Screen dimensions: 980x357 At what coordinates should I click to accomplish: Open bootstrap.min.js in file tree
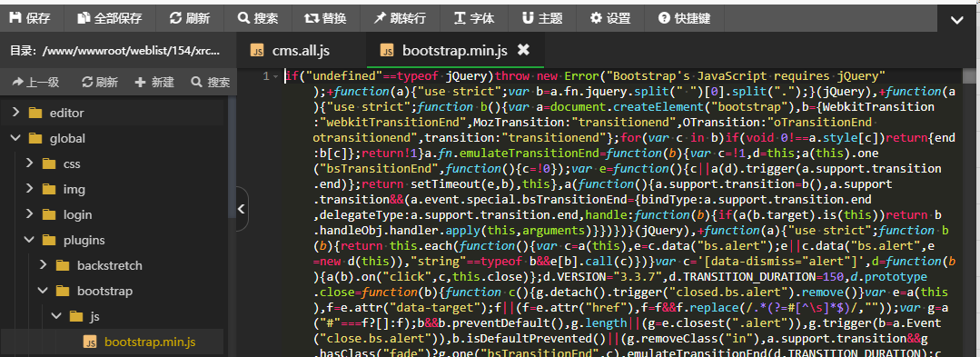(150, 342)
